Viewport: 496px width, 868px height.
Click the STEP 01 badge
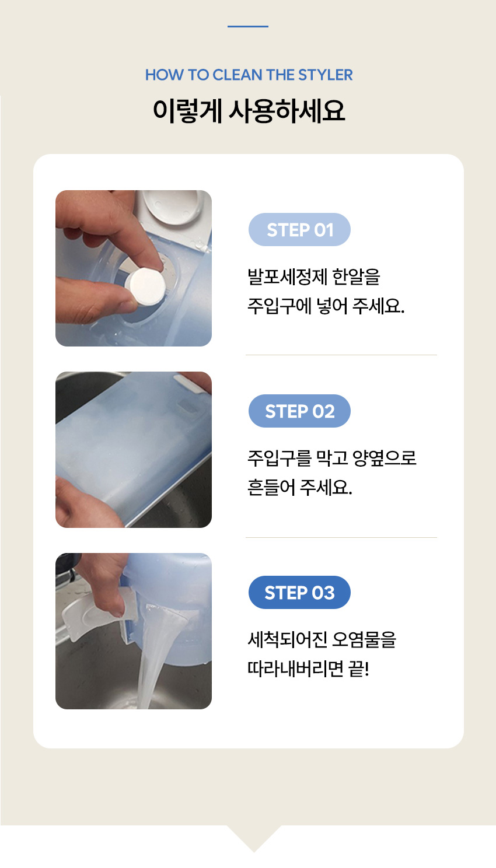click(x=299, y=230)
